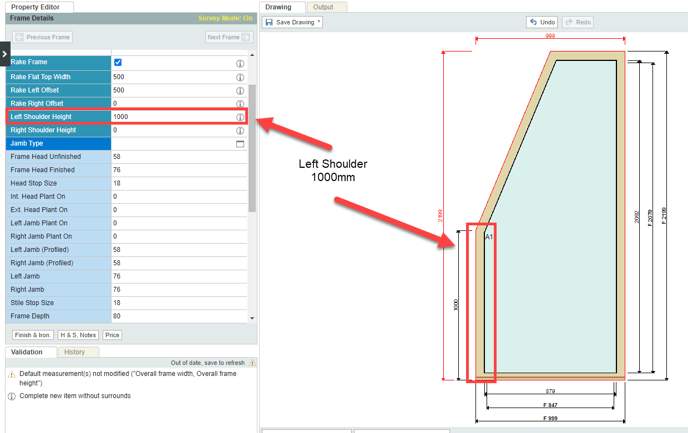The image size is (688, 433).
Task: Open H & S, Notes
Action: tap(78, 335)
